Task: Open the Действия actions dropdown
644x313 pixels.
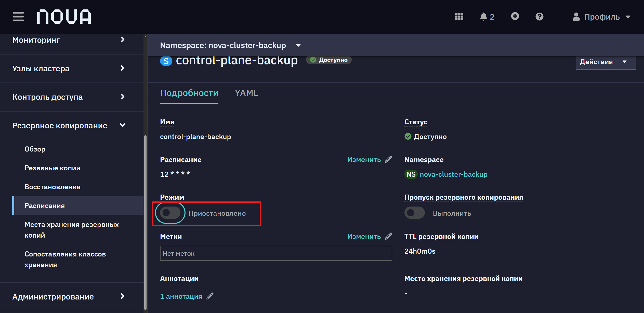Action: click(606, 62)
